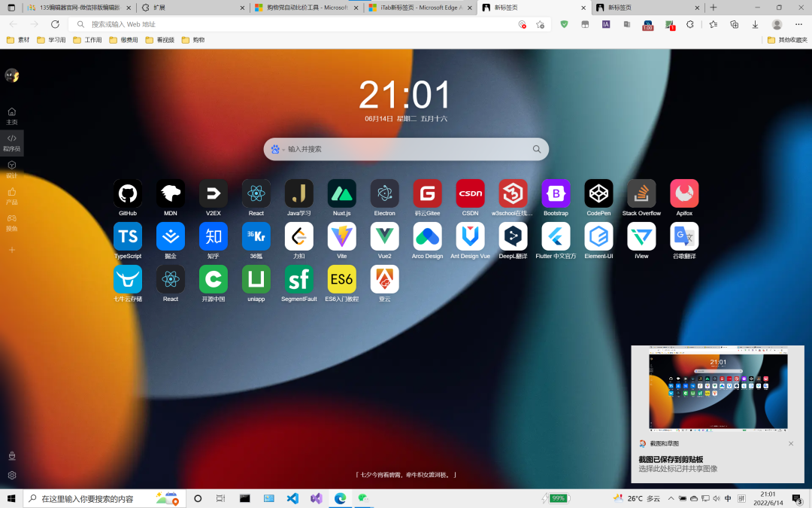This screenshot has width=812, height=508.
Task: Open the Nuxt.js shortcut icon
Action: 342,193
